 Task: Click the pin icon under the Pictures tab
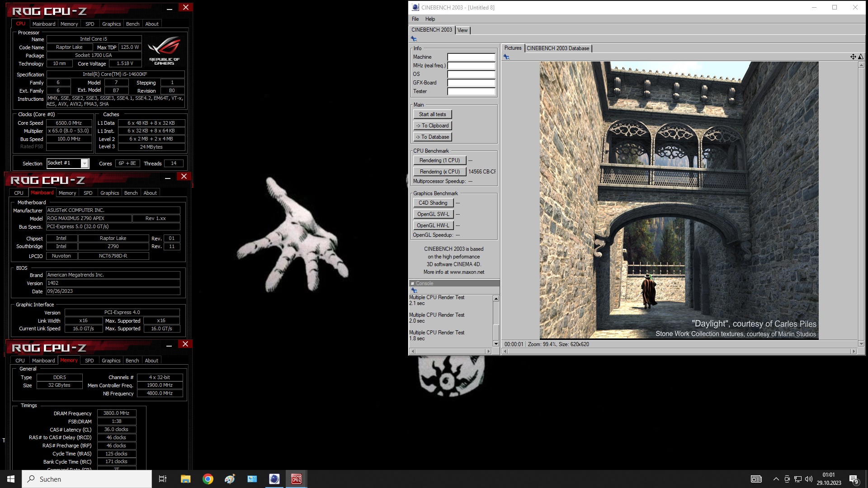(x=506, y=57)
